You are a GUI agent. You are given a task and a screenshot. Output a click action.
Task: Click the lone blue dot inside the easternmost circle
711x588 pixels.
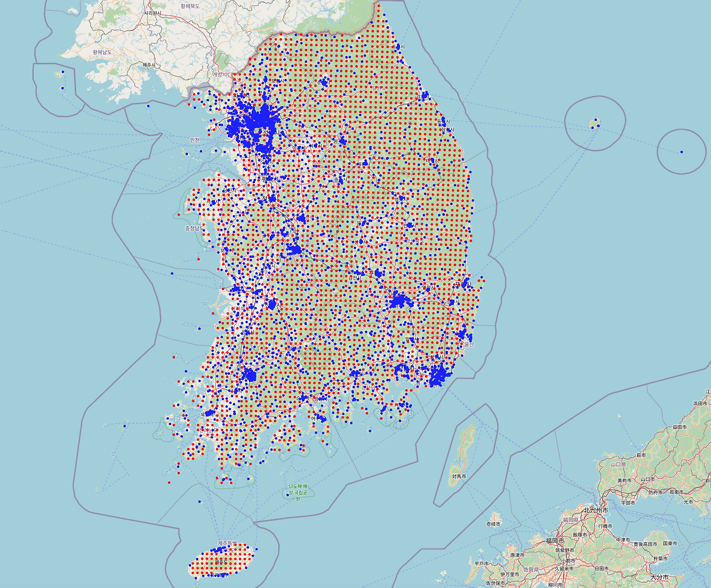point(682,152)
